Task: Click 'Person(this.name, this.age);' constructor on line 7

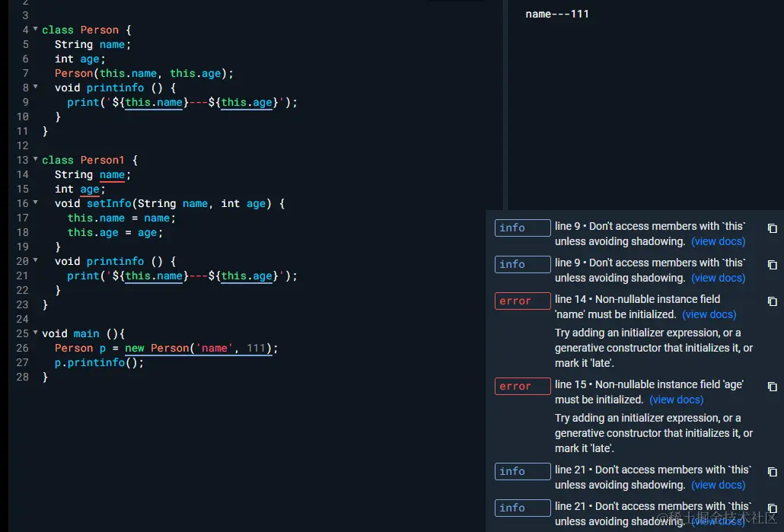Action: click(144, 74)
